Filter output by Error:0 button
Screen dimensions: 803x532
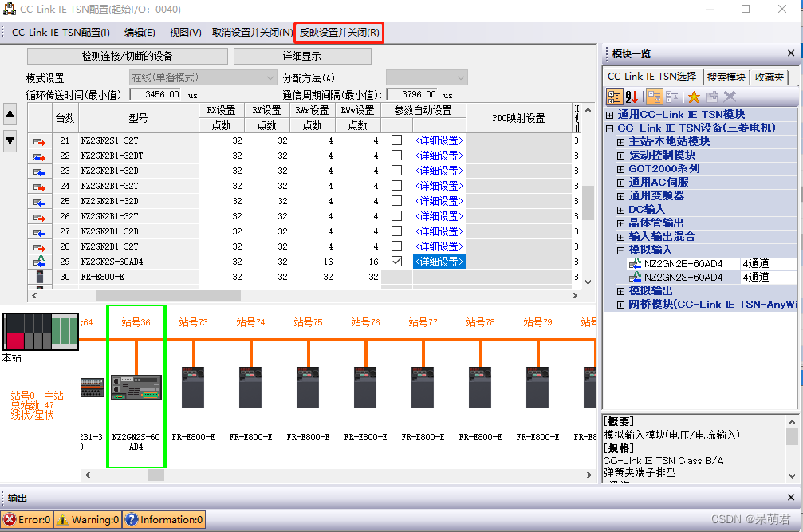27,520
